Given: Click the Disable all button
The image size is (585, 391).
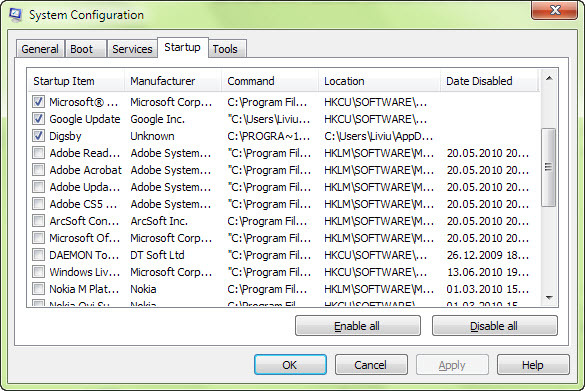Looking at the screenshot, I should point(495,326).
